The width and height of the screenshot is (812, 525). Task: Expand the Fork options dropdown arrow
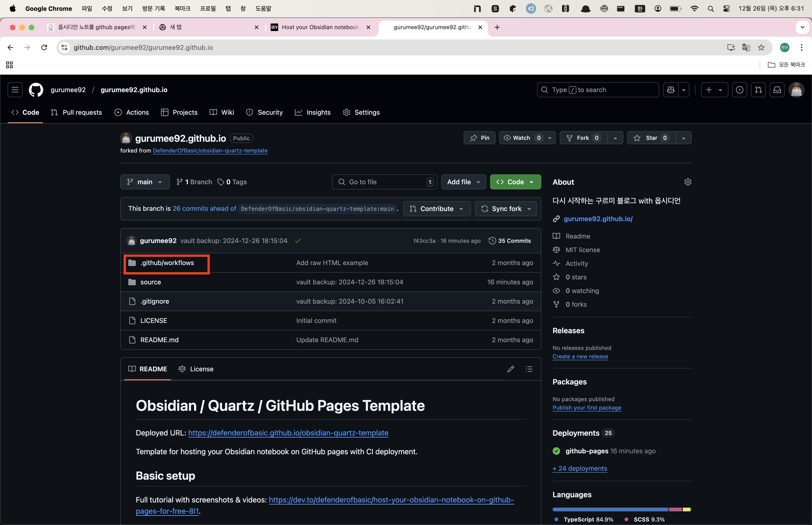point(615,138)
